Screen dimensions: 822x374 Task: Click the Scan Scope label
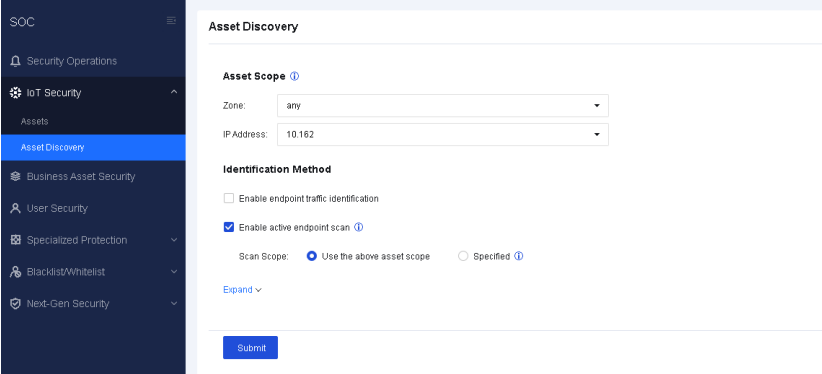(264, 257)
